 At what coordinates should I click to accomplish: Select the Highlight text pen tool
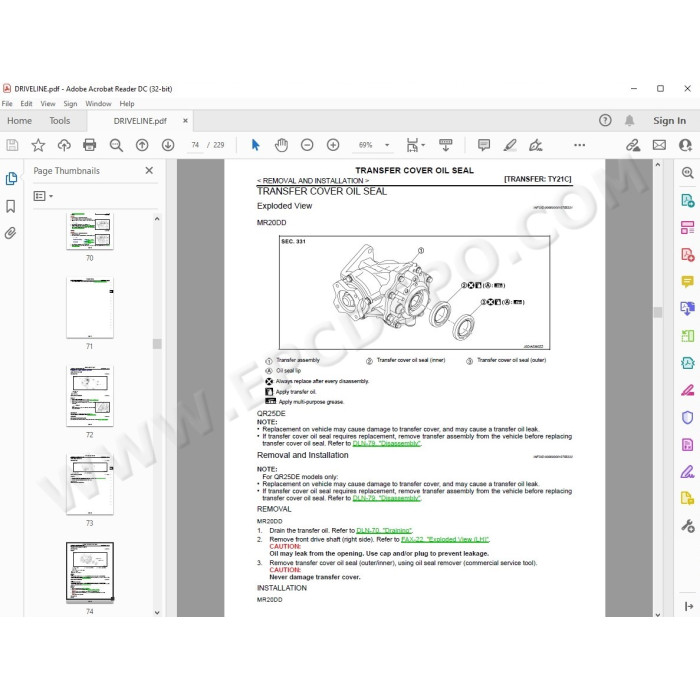(x=510, y=145)
